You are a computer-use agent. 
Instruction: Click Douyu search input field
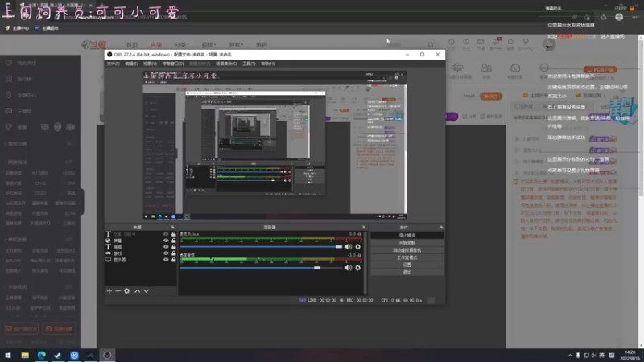[x=406, y=45]
